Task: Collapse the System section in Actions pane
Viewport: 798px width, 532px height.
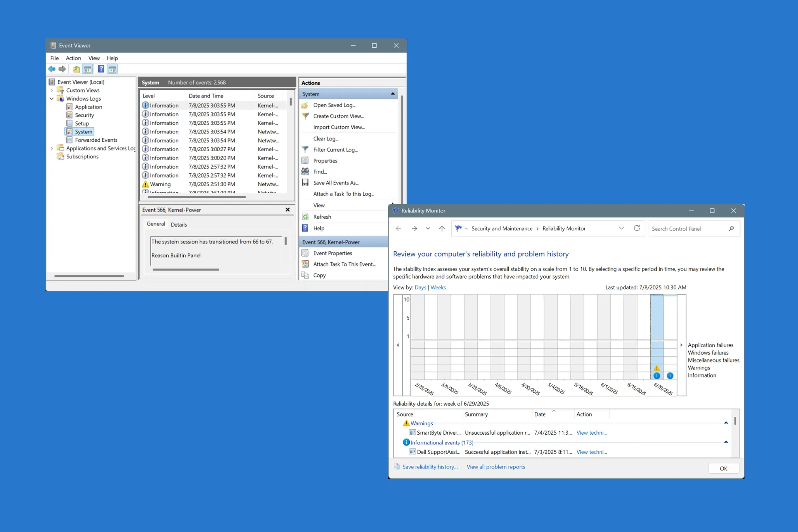Action: point(392,94)
